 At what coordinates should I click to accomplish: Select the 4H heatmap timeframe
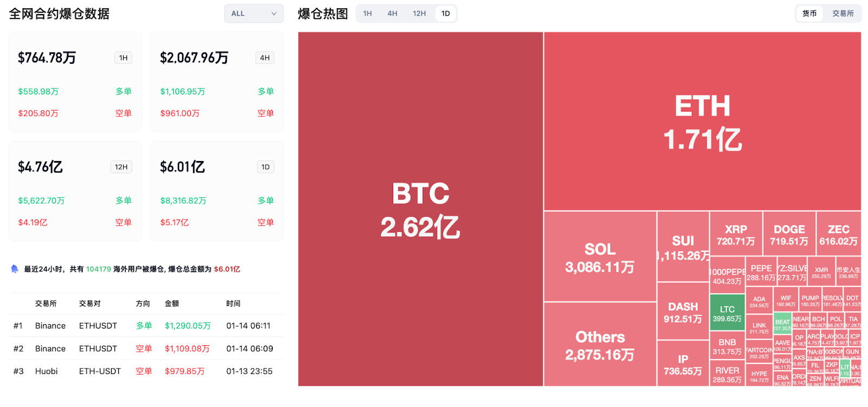[x=393, y=13]
